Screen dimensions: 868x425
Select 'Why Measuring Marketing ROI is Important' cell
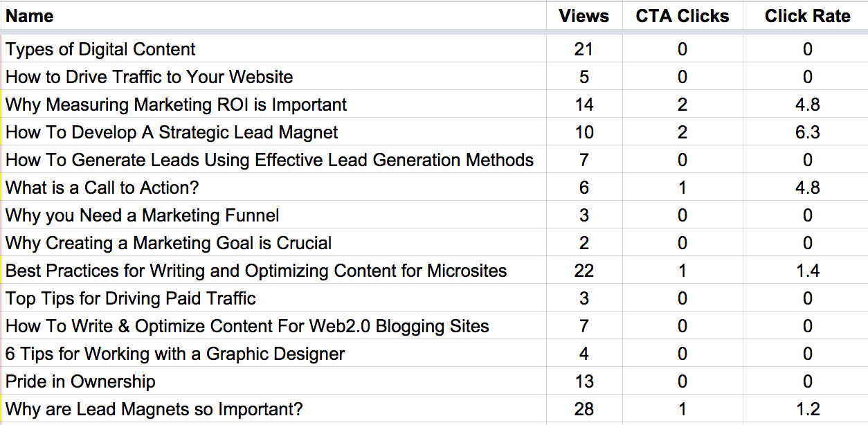tap(273, 105)
